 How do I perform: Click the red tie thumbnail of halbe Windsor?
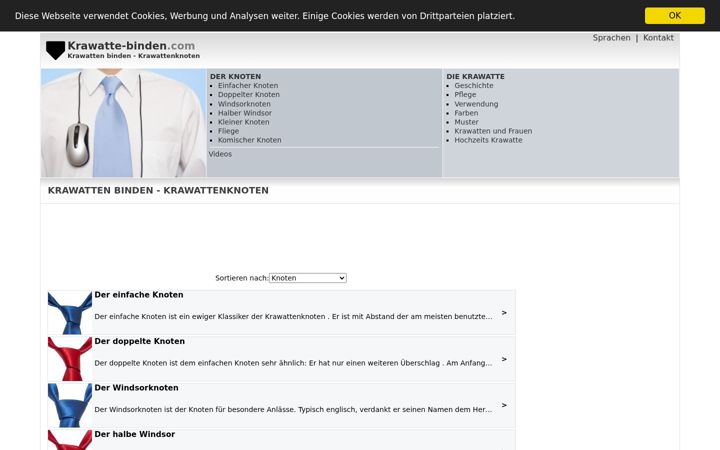pyautogui.click(x=70, y=440)
